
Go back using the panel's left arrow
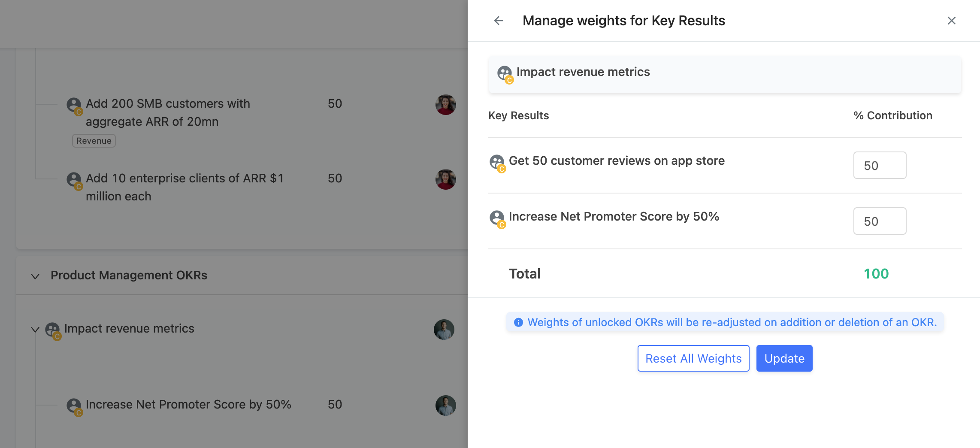click(x=498, y=21)
